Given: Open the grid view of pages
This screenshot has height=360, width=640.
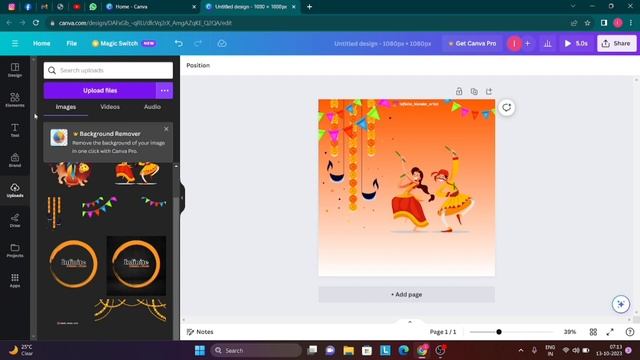Looking at the screenshot, I should tap(593, 332).
